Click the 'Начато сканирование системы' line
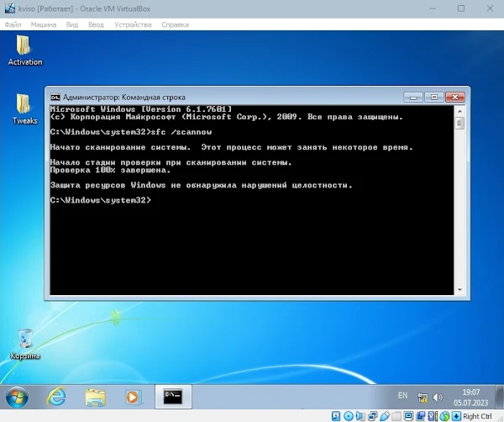 point(232,147)
